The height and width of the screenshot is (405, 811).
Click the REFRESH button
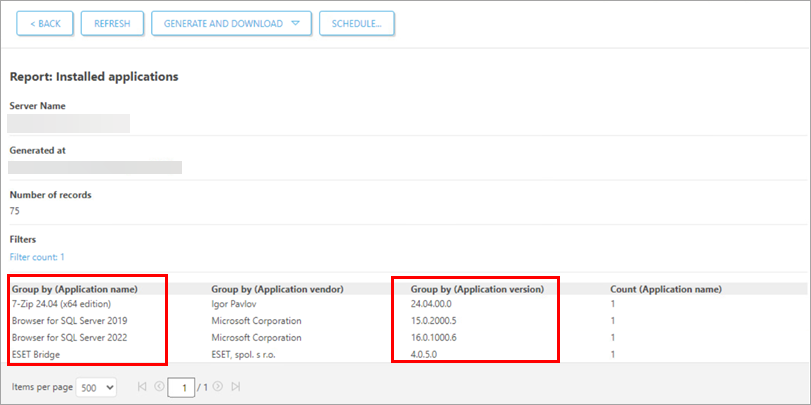112,24
